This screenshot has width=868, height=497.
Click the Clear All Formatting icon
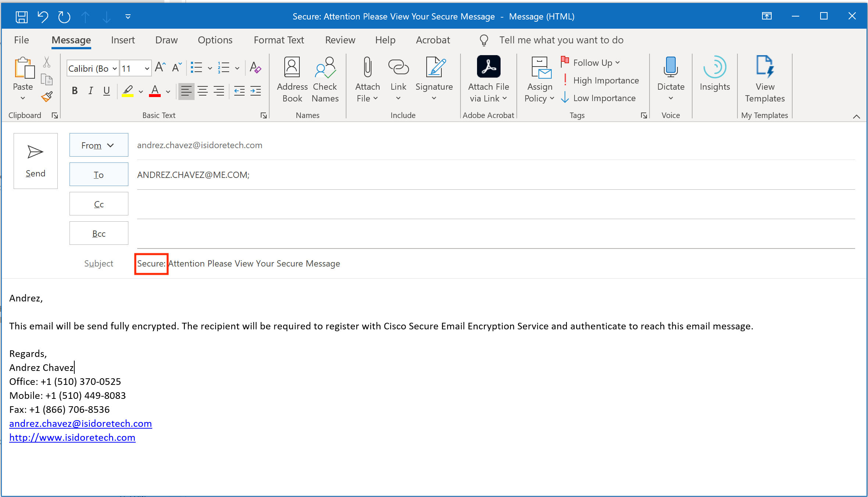[x=255, y=68]
